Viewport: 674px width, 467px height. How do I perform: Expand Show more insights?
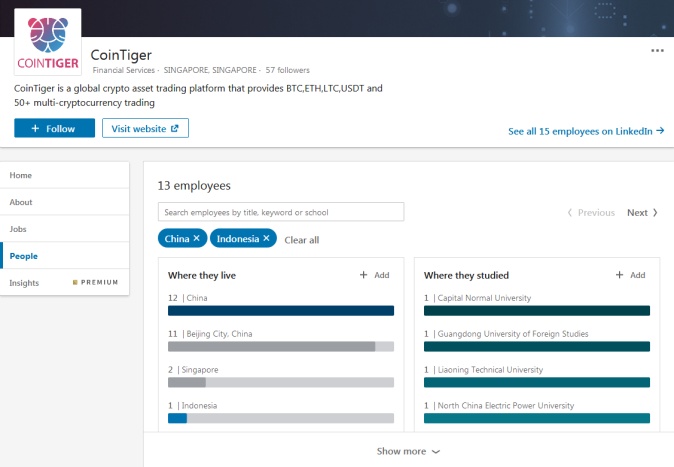[408, 451]
